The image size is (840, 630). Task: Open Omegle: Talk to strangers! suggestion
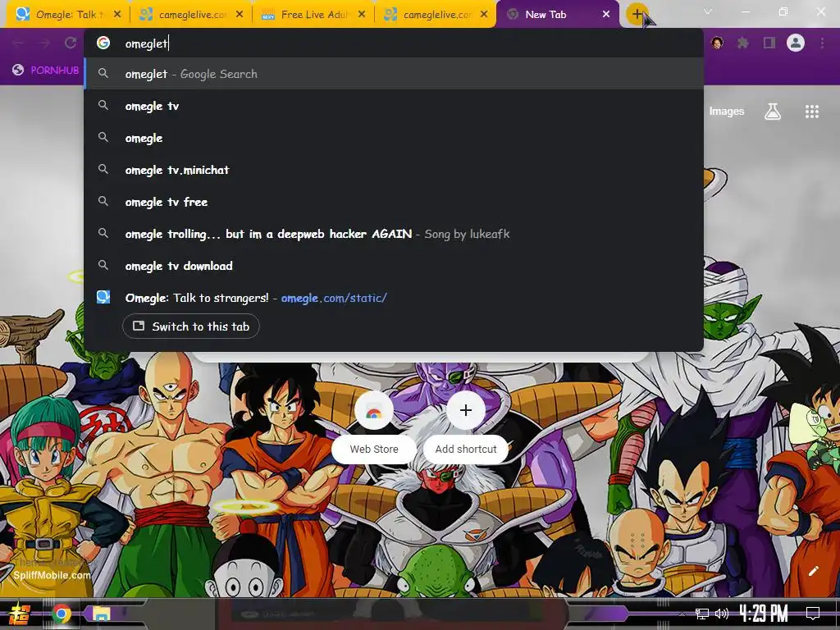click(394, 298)
